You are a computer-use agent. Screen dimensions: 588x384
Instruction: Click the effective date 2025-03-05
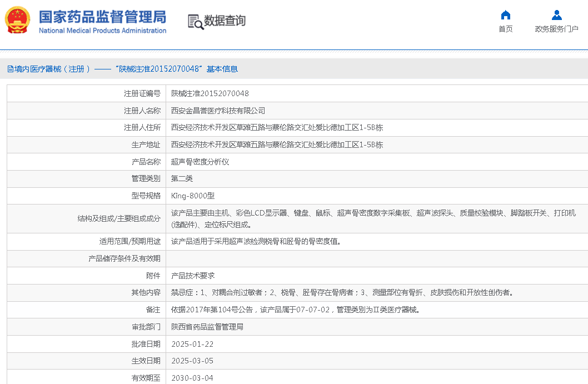click(192, 361)
